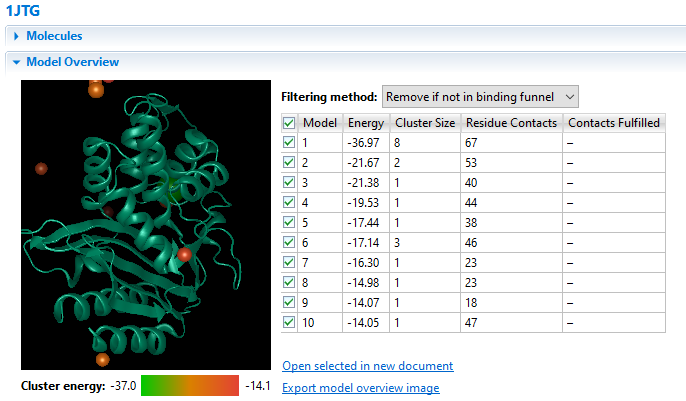Click energy value -21.38
Screen dimensions: 686x401
coord(363,183)
